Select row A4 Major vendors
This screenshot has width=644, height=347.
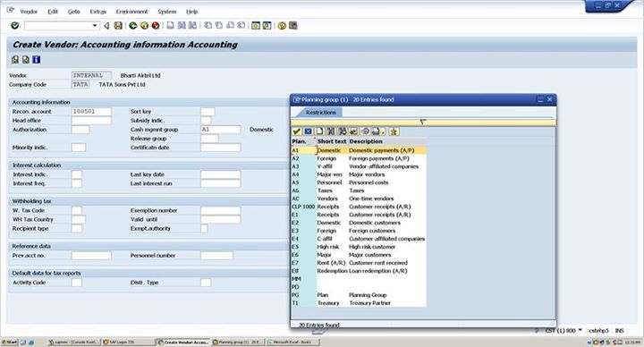pyautogui.click(x=359, y=174)
